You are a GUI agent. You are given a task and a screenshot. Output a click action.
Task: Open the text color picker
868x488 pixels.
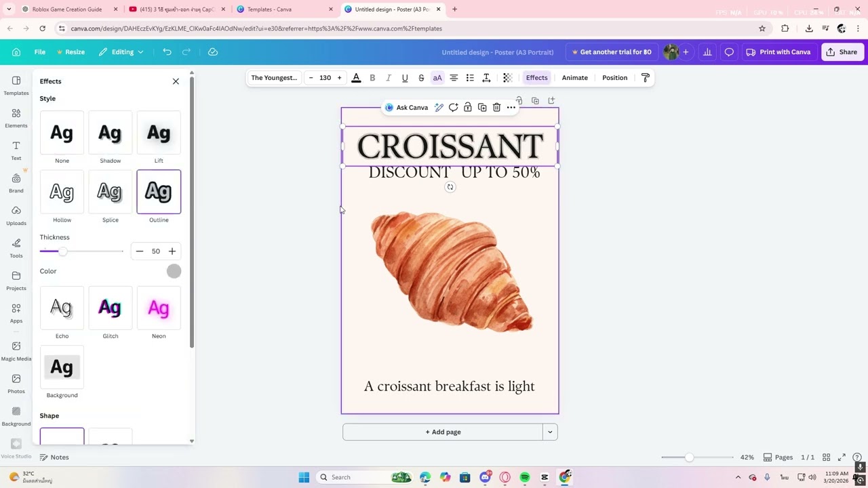tap(356, 78)
